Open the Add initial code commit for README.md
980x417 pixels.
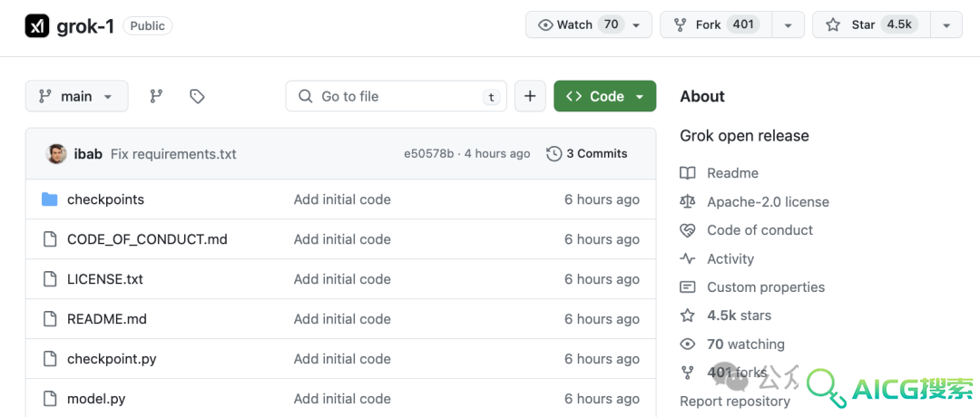tap(342, 319)
